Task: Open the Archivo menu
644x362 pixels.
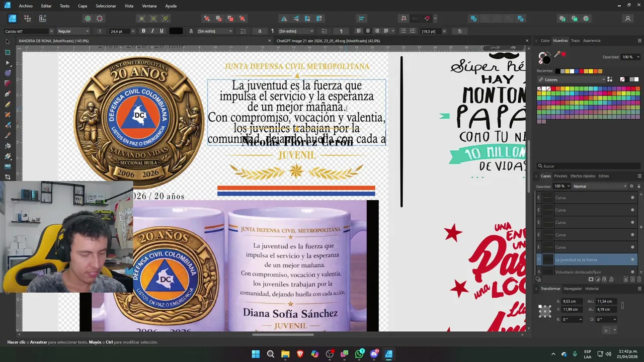Action: [x=26, y=6]
